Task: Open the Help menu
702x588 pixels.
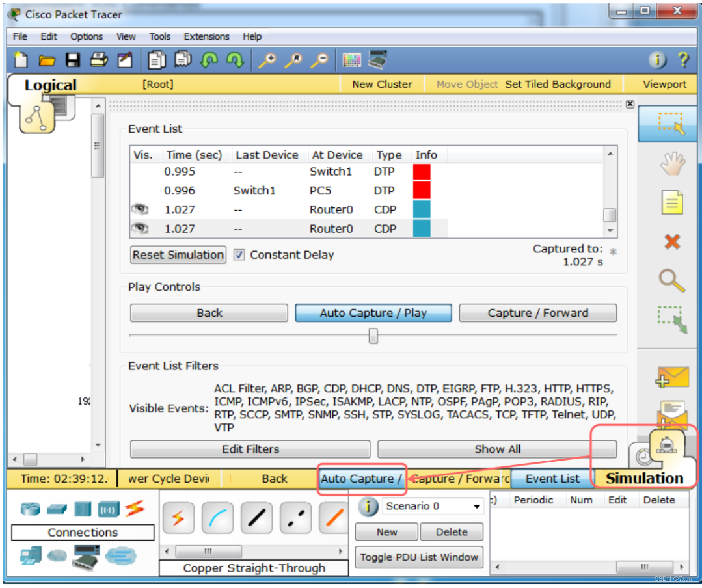Action: click(x=252, y=36)
